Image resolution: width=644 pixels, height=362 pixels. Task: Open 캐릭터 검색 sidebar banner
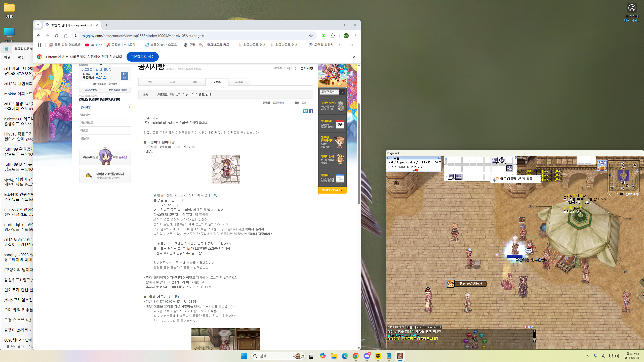(x=332, y=160)
